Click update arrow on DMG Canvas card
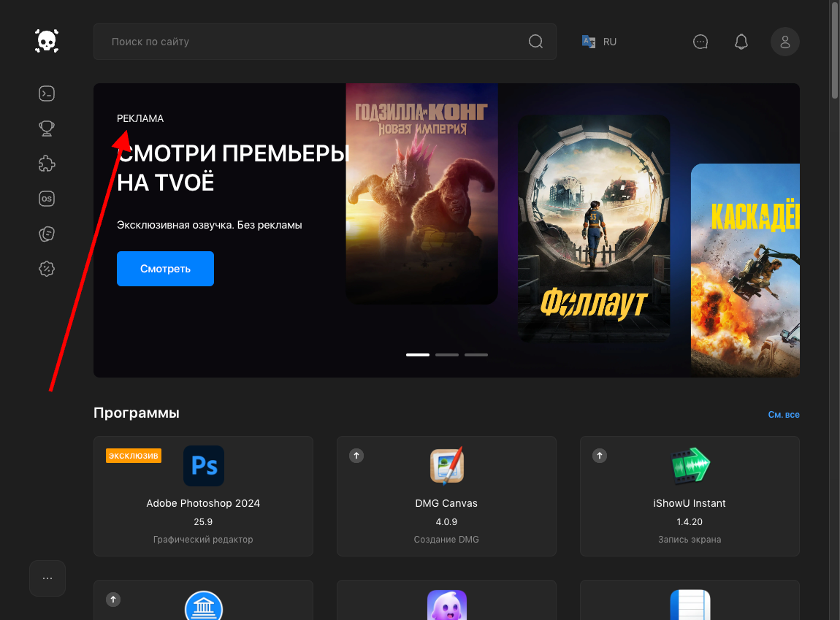The width and height of the screenshot is (840, 620). (x=356, y=456)
